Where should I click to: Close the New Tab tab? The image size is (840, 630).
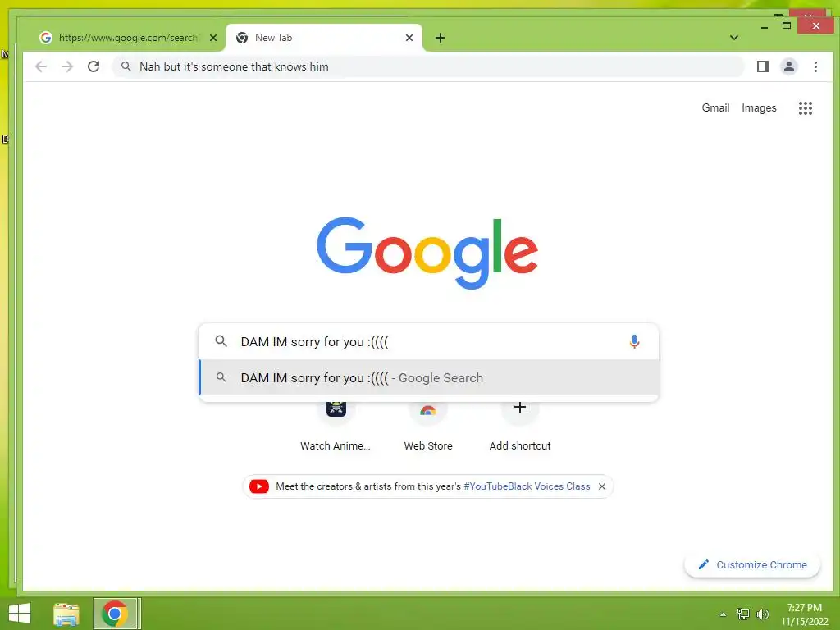[409, 38]
